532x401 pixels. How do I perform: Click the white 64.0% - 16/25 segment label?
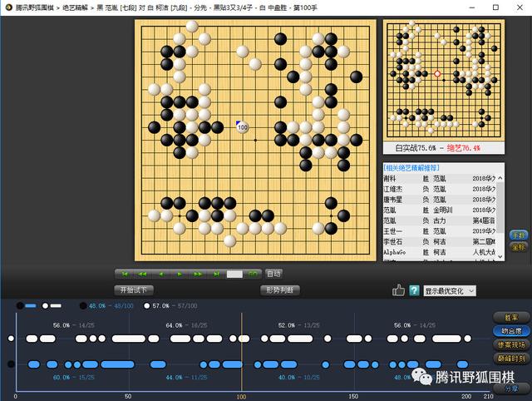(186, 325)
